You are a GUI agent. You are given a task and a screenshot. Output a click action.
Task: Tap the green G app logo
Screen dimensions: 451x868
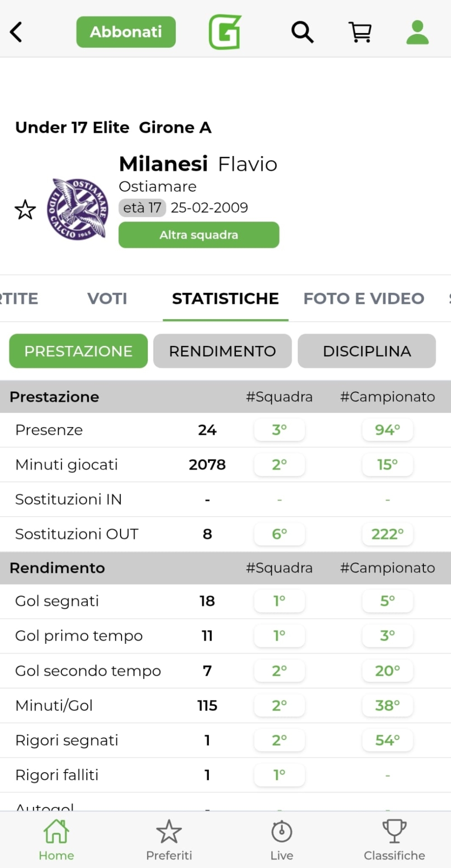coord(225,32)
